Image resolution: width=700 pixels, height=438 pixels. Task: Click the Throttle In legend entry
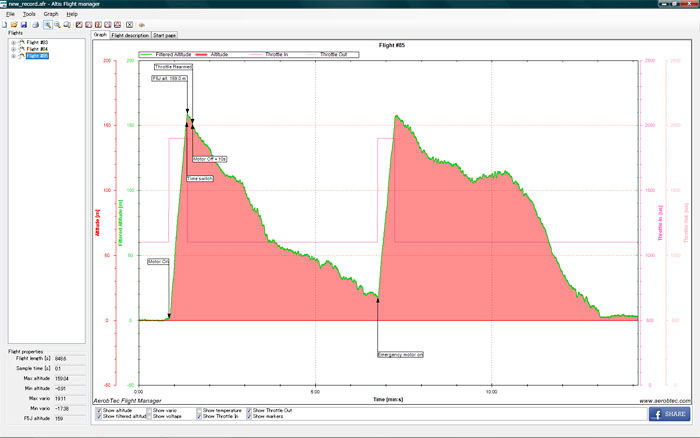[269, 54]
